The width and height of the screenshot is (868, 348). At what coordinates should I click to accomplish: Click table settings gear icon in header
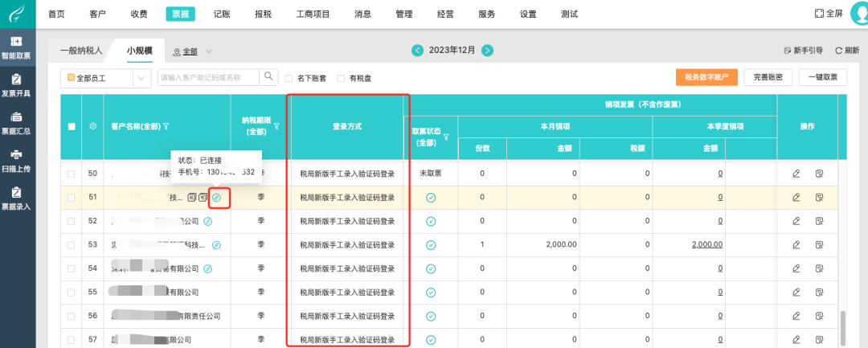[93, 126]
